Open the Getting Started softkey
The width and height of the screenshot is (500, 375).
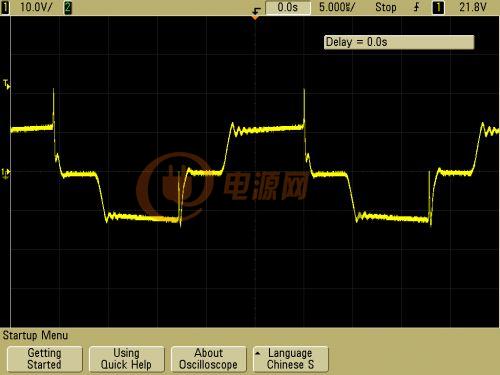pyautogui.click(x=45, y=359)
